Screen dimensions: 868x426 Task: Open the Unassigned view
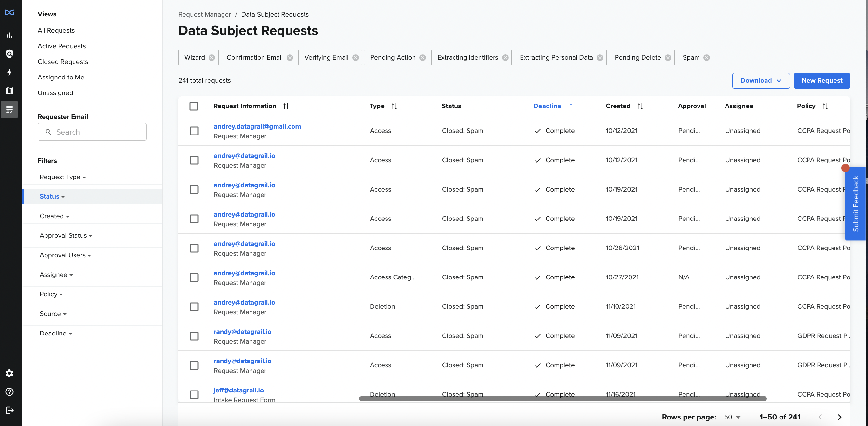tap(55, 93)
